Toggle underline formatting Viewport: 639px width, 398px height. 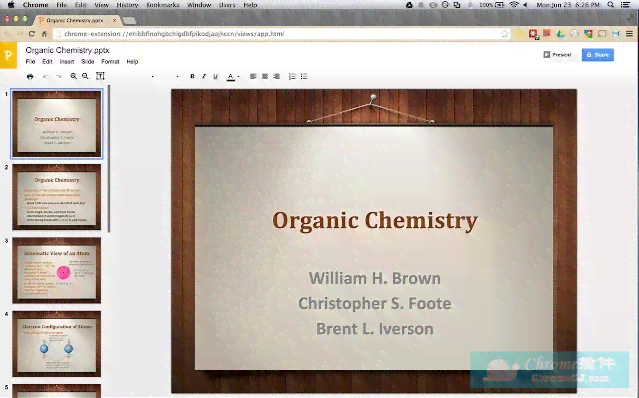tap(216, 76)
